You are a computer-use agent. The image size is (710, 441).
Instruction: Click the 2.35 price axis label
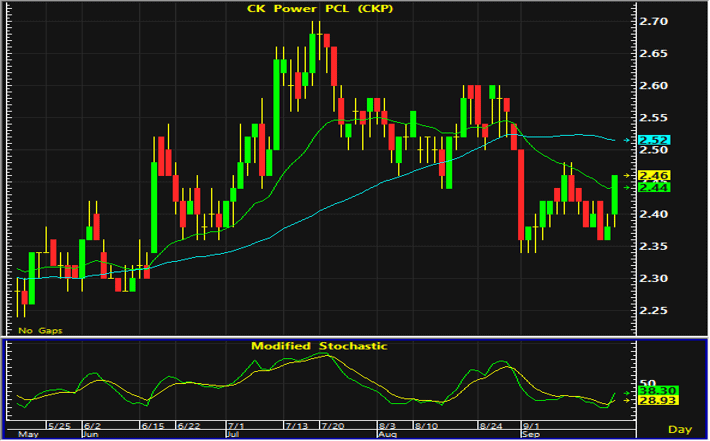(653, 246)
